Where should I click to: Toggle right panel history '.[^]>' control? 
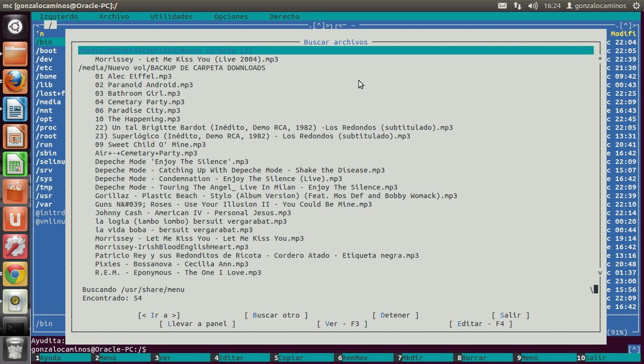pyautogui.click(x=626, y=25)
